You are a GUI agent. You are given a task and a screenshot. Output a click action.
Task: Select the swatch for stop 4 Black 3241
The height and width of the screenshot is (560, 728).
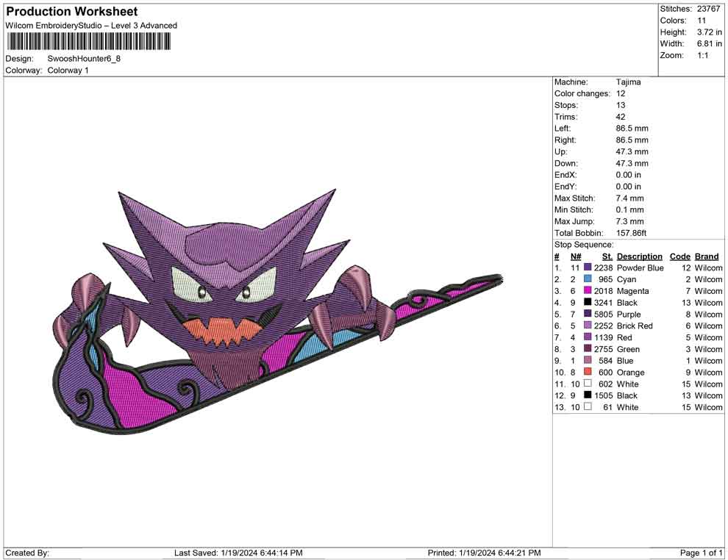[x=588, y=303]
